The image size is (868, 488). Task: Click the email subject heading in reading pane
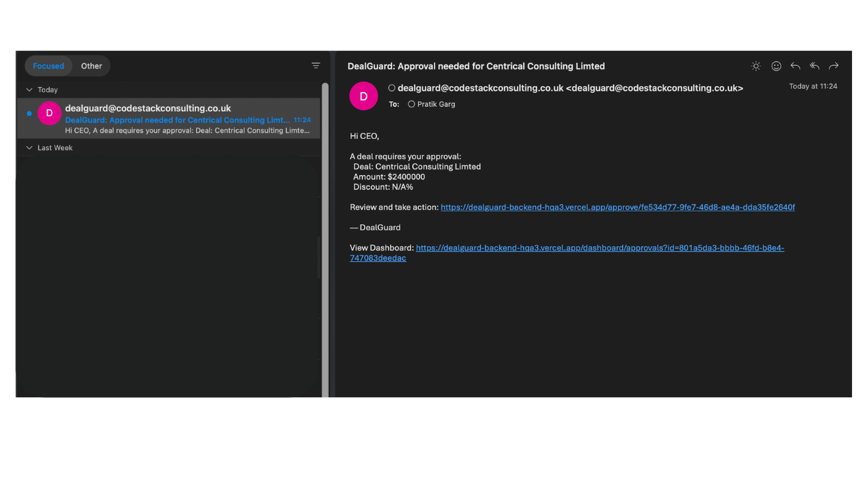pyautogui.click(x=476, y=66)
